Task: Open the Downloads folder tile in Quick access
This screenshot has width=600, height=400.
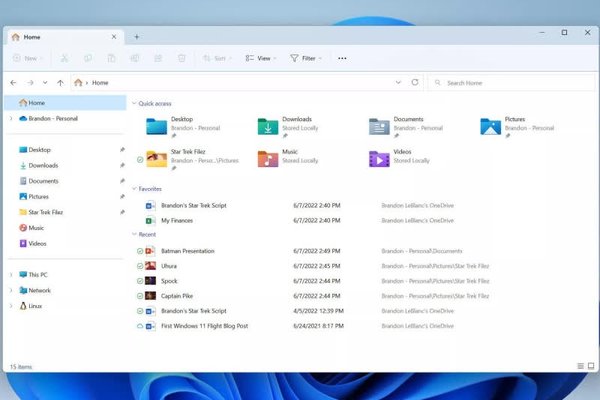Action: (288, 127)
